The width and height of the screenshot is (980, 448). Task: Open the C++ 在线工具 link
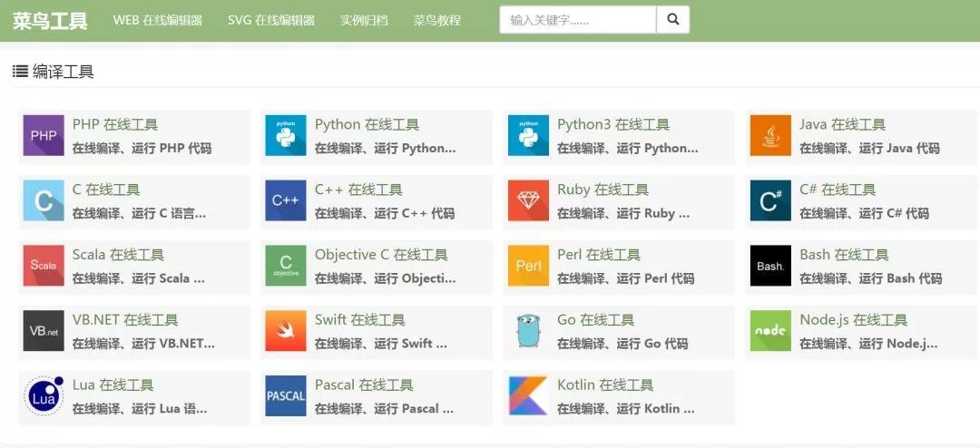pyautogui.click(x=358, y=190)
